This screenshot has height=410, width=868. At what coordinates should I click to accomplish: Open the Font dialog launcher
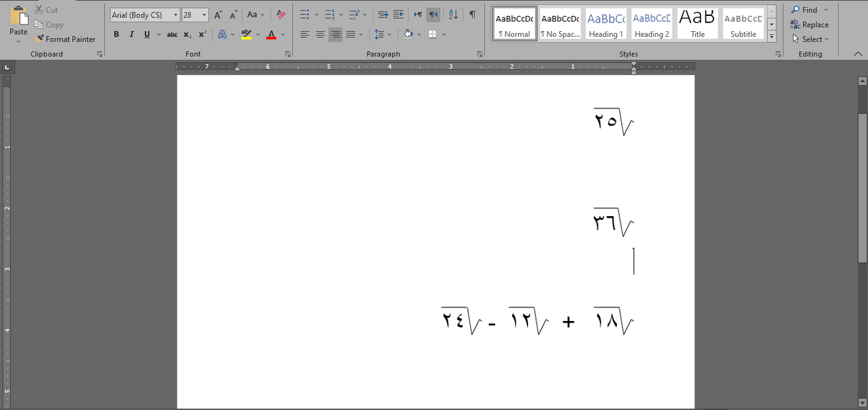point(288,54)
